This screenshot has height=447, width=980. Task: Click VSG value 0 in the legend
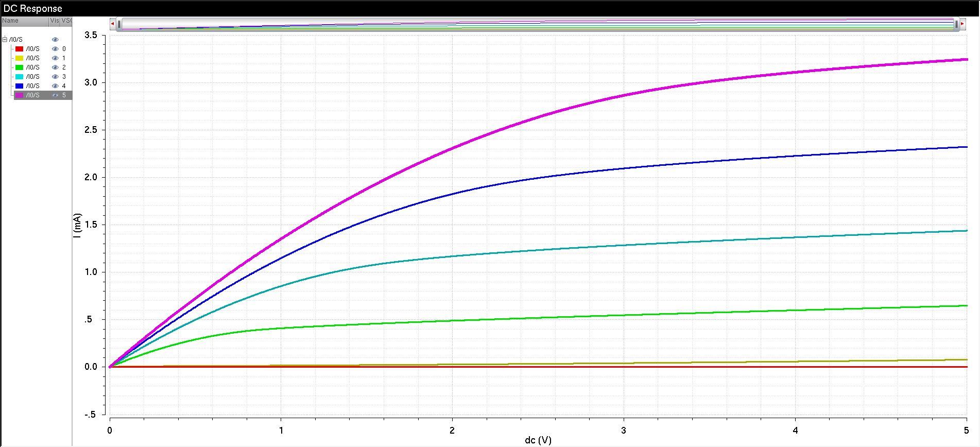pyautogui.click(x=64, y=49)
